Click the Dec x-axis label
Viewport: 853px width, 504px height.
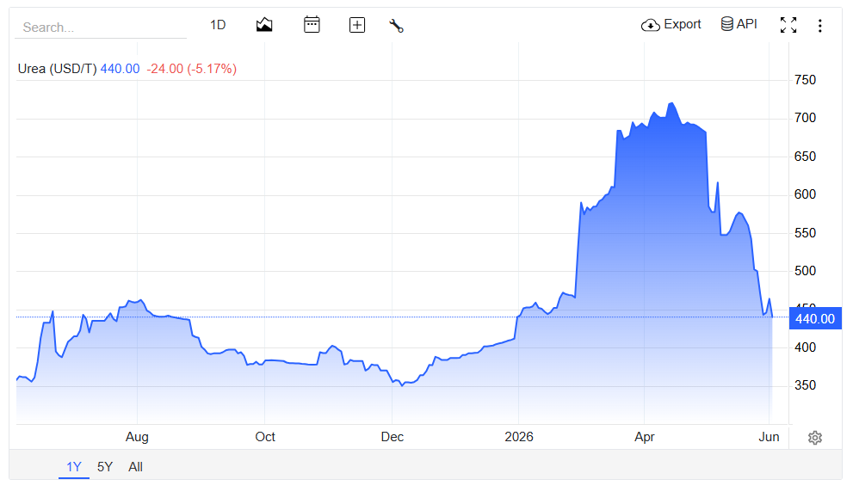[393, 437]
